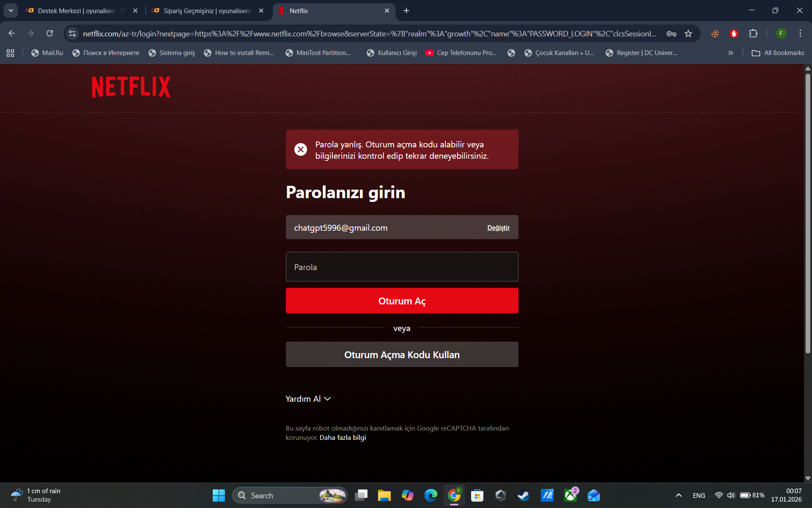Open the apps grid in bookmarks bar
This screenshot has height=508, width=812.
tap(11, 53)
